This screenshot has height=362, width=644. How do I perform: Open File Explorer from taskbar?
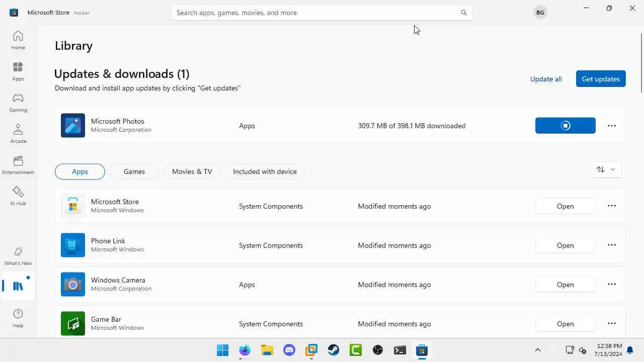coord(267,350)
